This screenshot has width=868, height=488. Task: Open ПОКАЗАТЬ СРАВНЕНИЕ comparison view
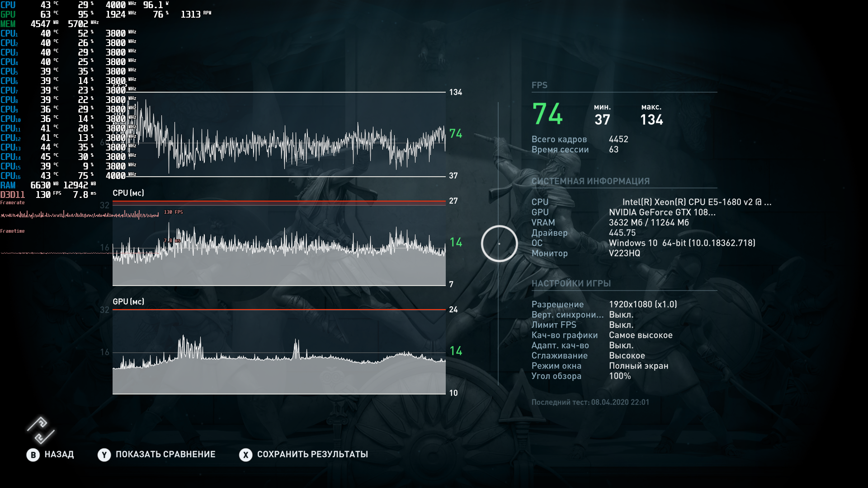[165, 455]
